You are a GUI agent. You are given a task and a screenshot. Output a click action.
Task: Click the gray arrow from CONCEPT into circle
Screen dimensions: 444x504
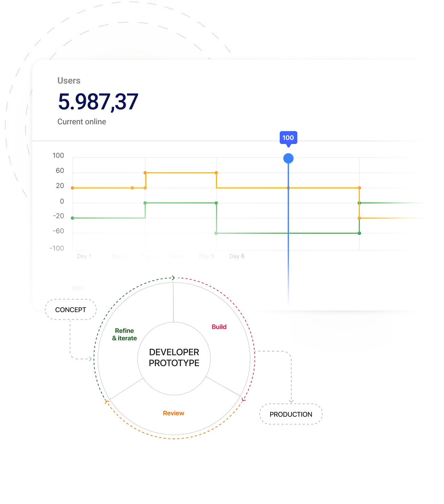point(90,359)
